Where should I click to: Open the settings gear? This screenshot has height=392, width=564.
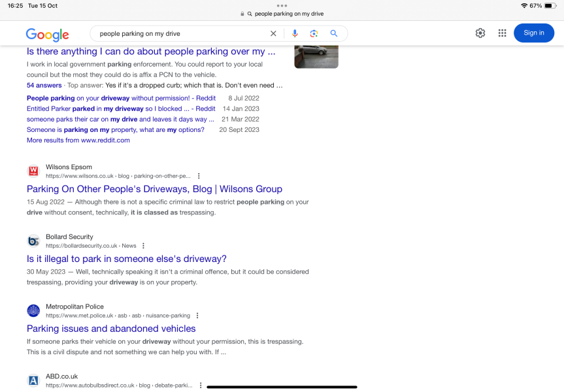tap(480, 33)
